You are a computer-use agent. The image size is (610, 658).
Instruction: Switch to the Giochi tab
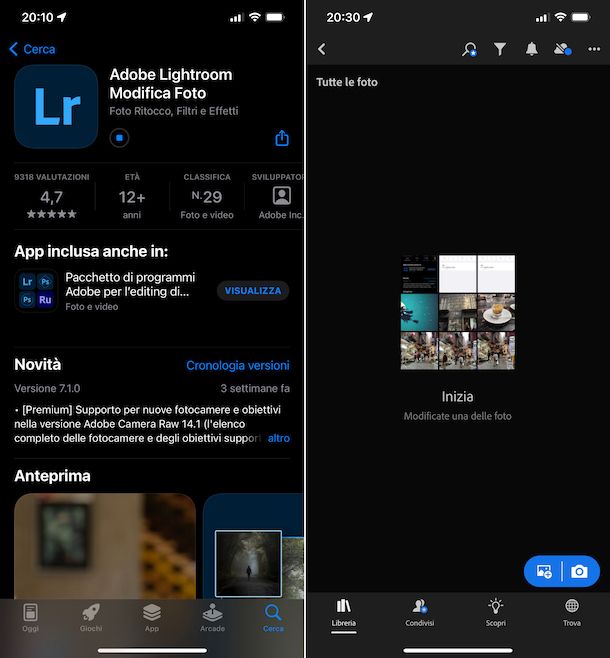pos(91,617)
